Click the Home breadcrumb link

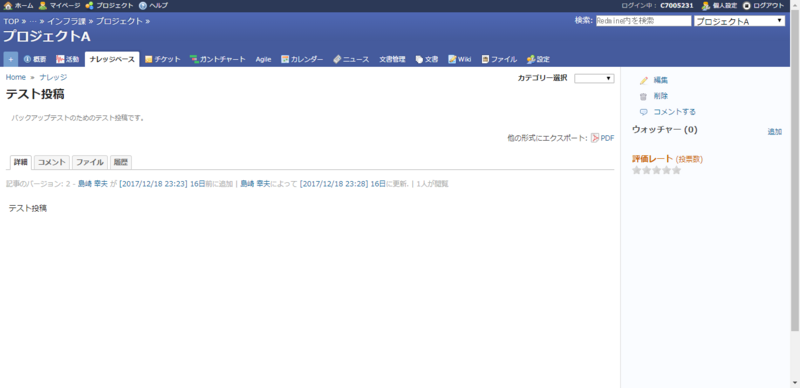(16, 77)
